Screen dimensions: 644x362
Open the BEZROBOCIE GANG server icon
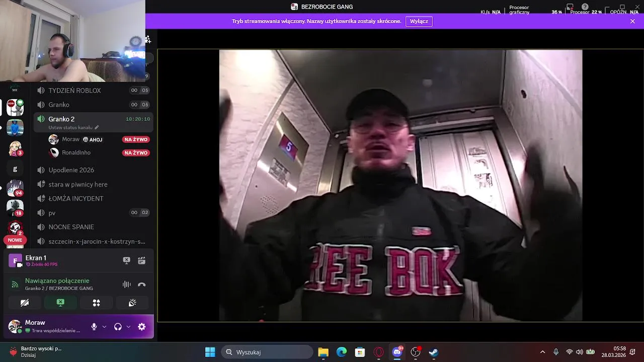pyautogui.click(x=15, y=107)
